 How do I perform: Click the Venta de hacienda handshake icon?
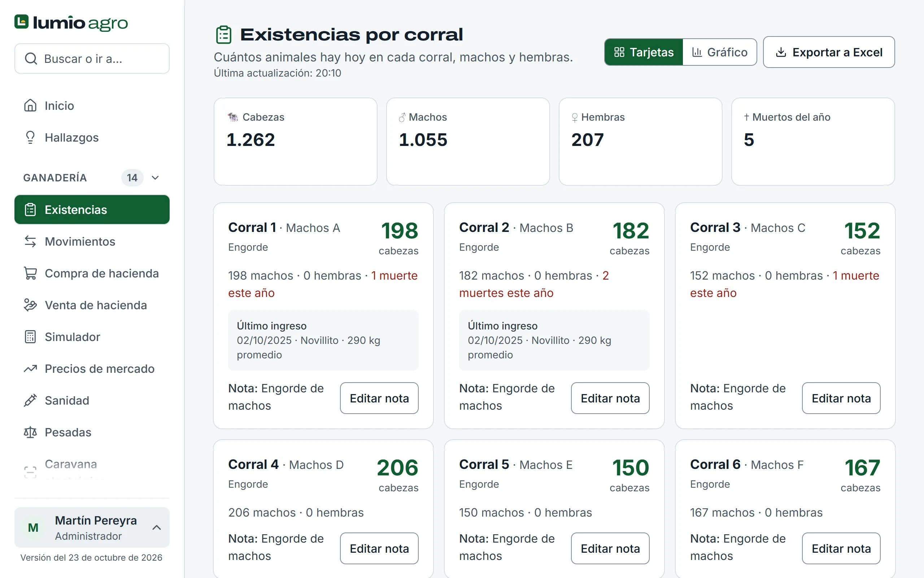tap(30, 305)
